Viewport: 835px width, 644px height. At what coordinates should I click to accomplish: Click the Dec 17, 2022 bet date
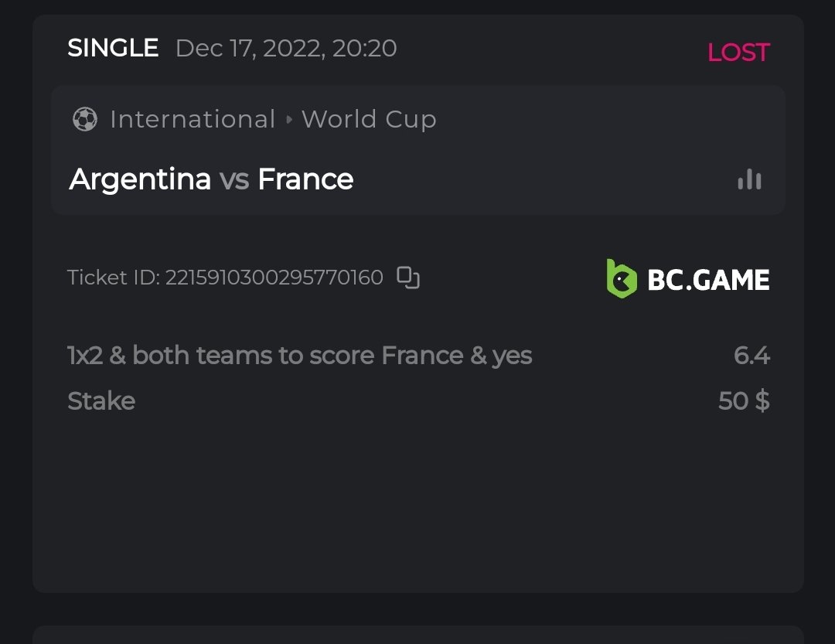point(286,48)
